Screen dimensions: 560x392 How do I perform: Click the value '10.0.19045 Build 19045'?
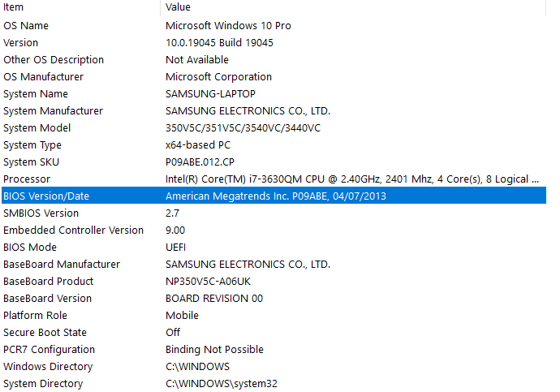(219, 43)
